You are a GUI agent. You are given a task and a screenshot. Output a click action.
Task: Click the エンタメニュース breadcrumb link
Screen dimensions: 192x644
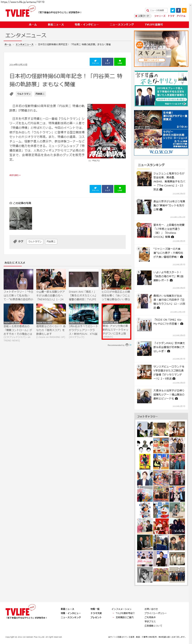tap(24, 45)
